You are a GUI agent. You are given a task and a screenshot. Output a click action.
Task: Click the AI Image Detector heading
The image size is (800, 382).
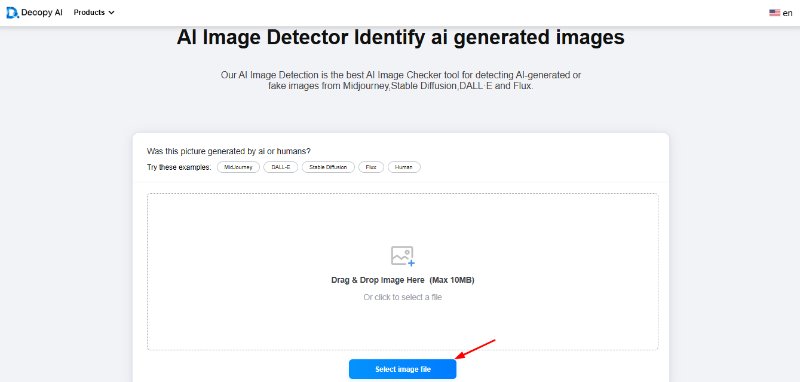[x=401, y=37]
